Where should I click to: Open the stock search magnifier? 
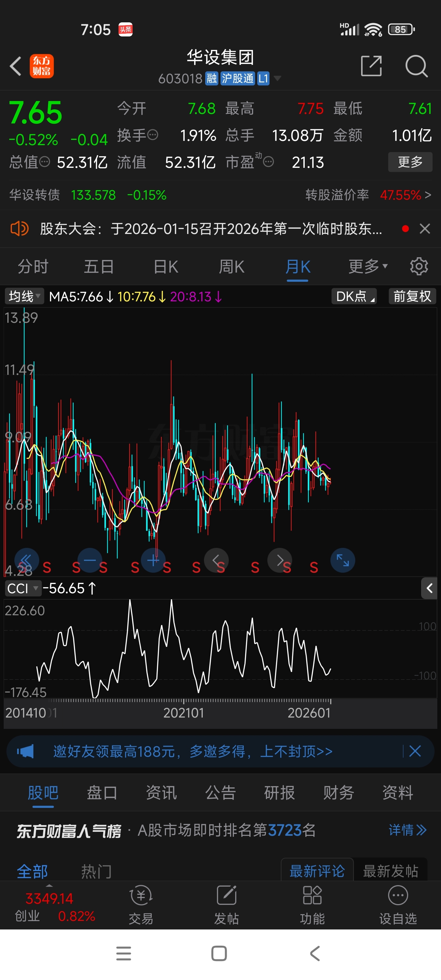[416, 66]
